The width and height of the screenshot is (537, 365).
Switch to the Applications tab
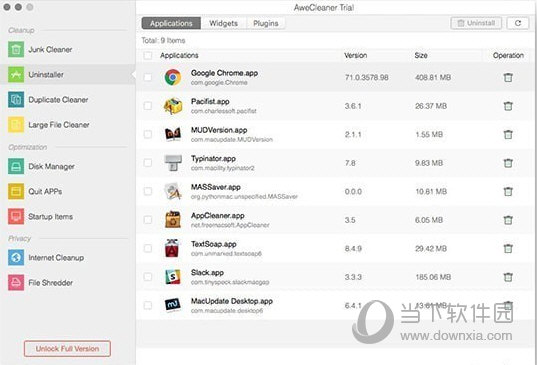[x=171, y=23]
